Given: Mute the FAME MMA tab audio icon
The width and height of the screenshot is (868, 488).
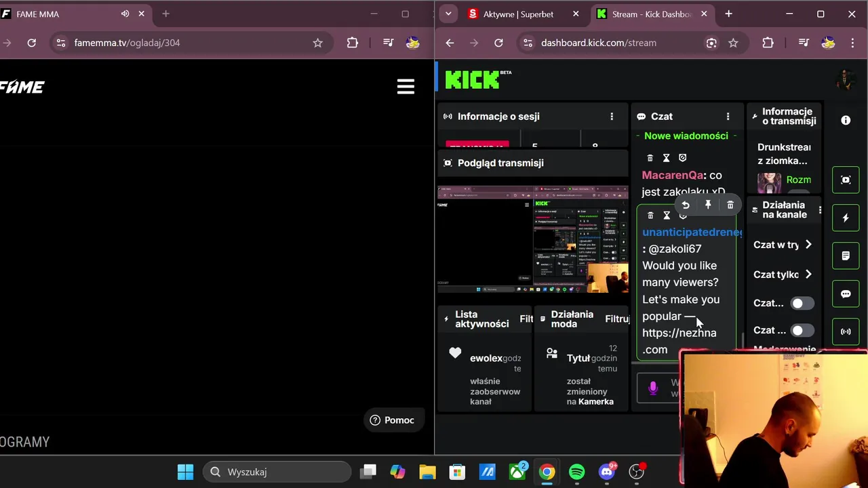Looking at the screenshot, I should click(125, 14).
